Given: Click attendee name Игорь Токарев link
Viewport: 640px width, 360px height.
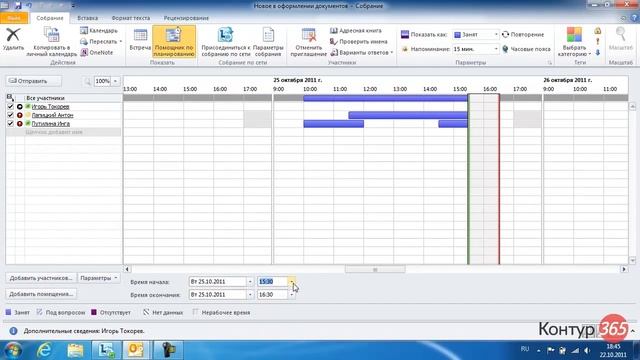Looking at the screenshot, I should coord(50,107).
